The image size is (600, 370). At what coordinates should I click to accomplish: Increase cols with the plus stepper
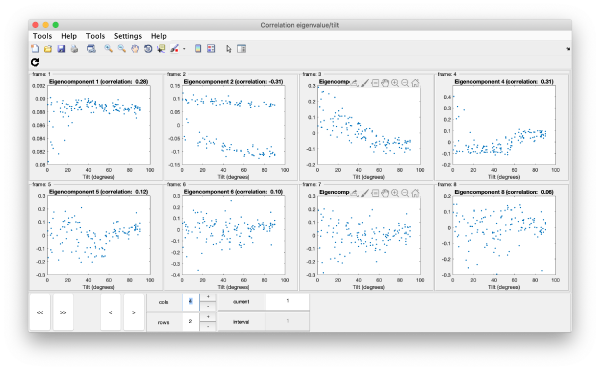[208, 297]
